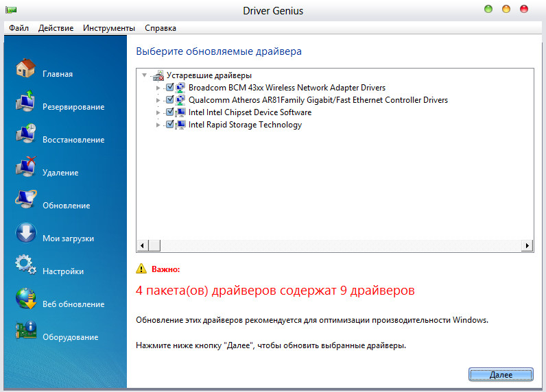
Task: Expand the Intel Chipset Device Software node
Action: 159,112
